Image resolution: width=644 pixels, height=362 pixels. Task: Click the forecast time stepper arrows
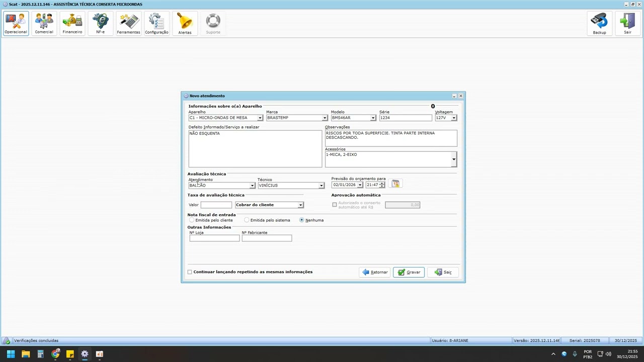[382, 185]
